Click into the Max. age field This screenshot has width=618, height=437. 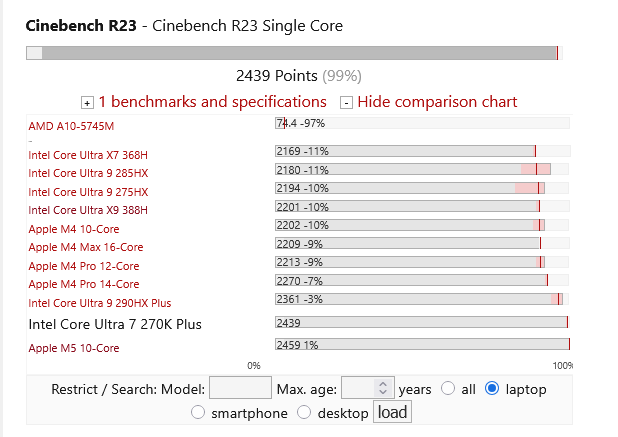coord(358,388)
